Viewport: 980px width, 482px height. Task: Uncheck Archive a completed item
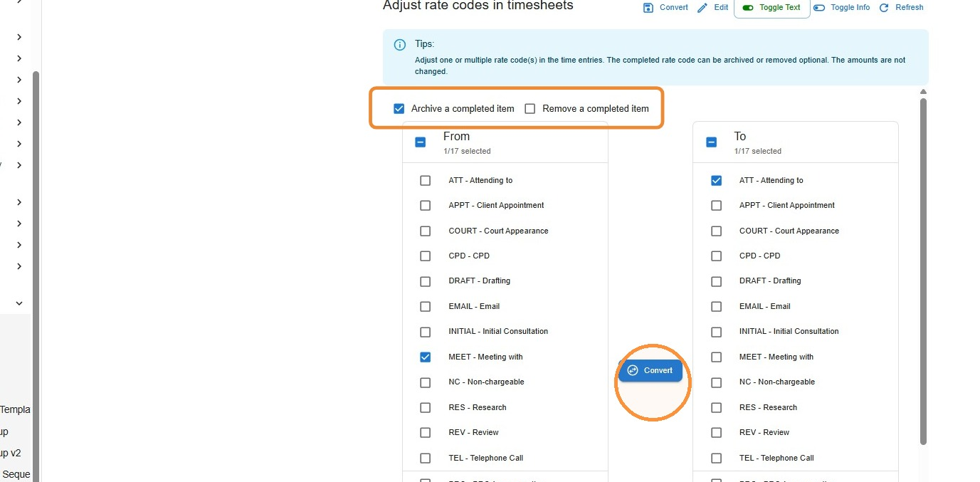click(x=399, y=109)
